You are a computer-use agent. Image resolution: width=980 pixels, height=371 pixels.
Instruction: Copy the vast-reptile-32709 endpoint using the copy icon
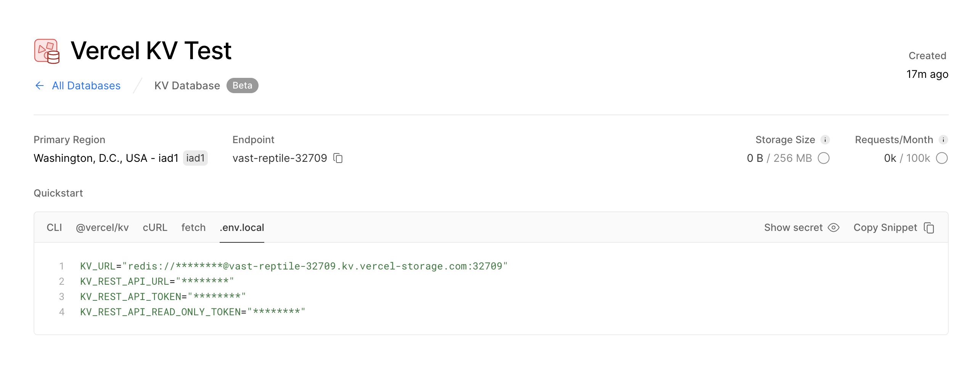click(338, 158)
